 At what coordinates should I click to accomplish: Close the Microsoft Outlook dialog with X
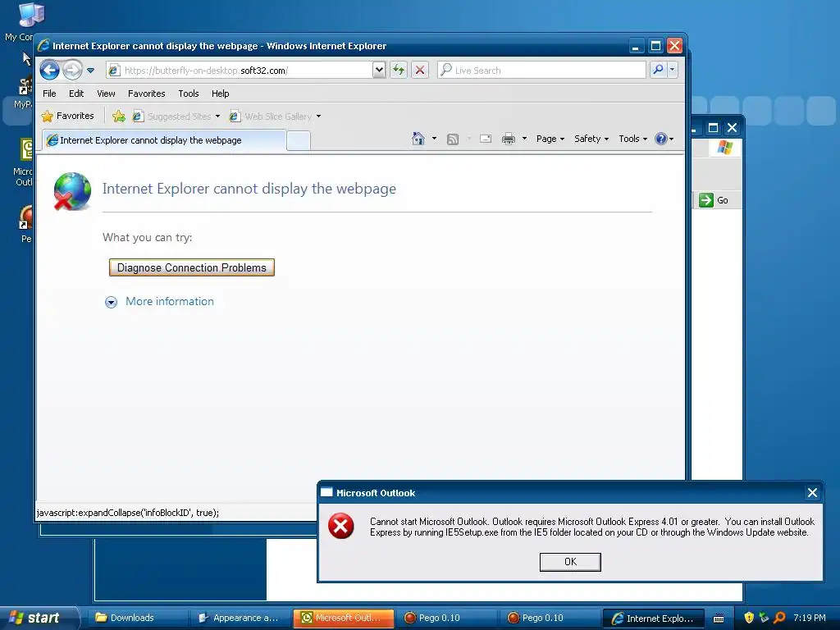pyautogui.click(x=812, y=493)
